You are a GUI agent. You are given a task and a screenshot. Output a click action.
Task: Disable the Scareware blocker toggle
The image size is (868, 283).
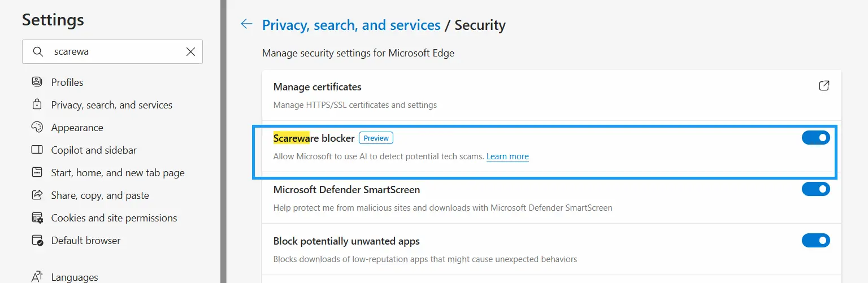tap(815, 137)
